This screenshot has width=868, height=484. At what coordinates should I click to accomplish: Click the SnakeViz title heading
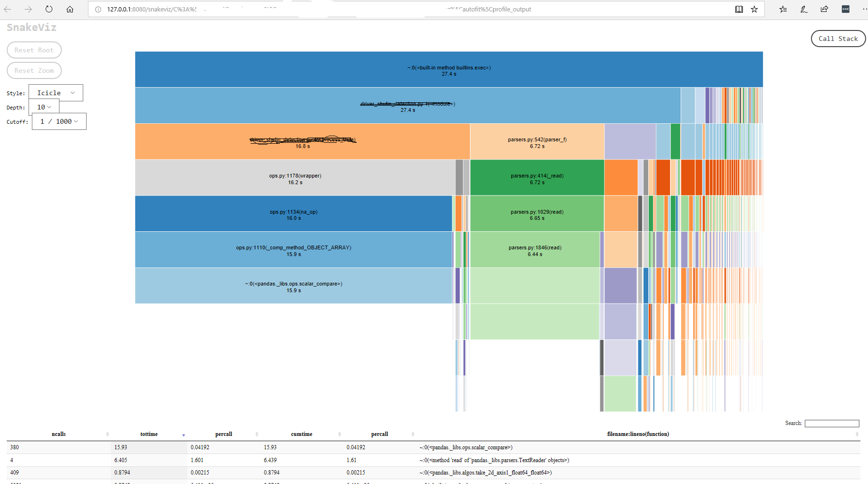pyautogui.click(x=31, y=28)
